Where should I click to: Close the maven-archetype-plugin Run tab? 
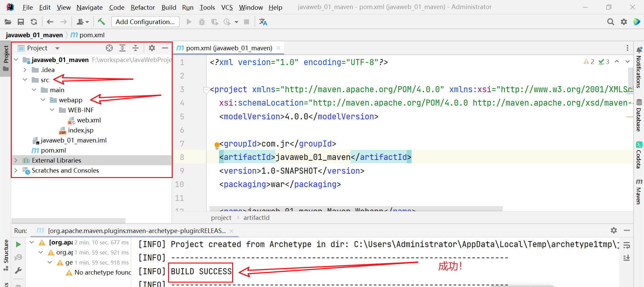tap(231, 231)
